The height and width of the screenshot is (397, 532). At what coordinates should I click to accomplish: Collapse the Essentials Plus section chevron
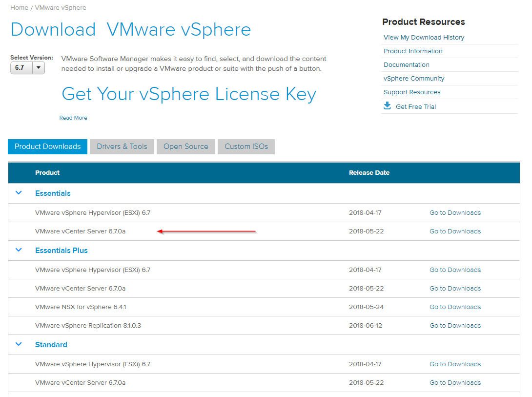(19, 250)
